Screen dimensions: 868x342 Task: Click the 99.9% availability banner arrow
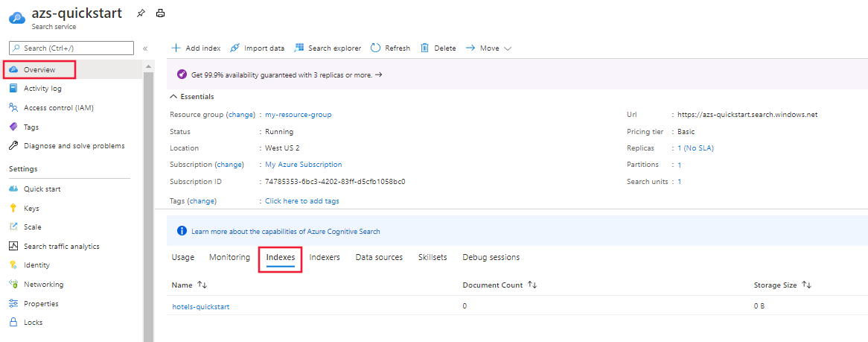(379, 75)
